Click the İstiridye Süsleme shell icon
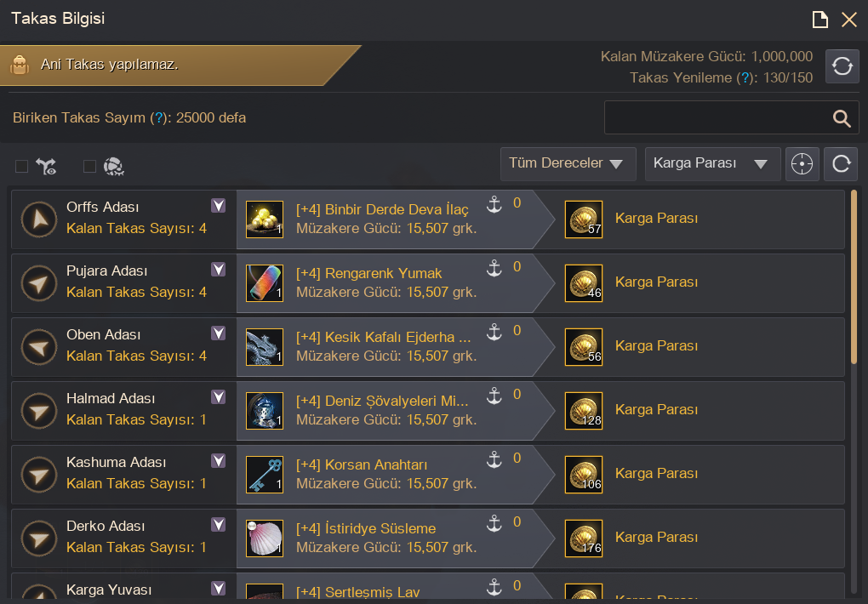Screen dimensions: 868x604 coord(264,538)
